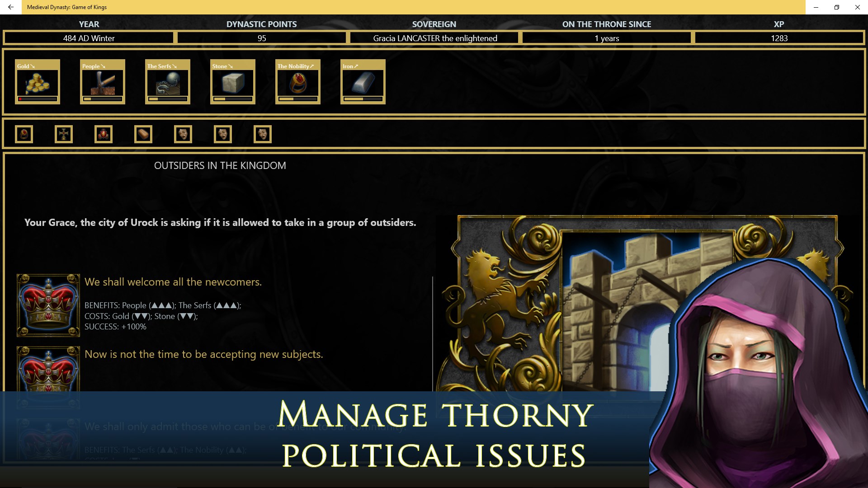868x488 pixels.
Task: Click the bread loaf icon
Action: [143, 134]
